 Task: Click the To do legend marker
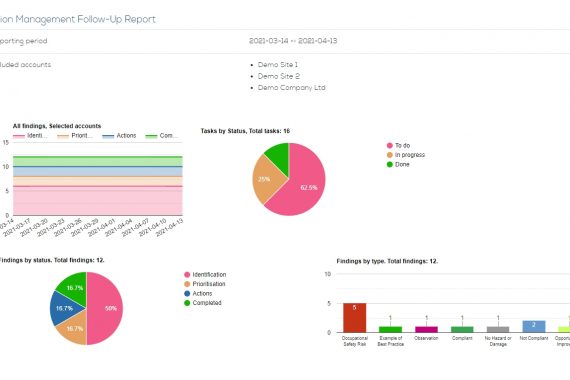[390, 145]
